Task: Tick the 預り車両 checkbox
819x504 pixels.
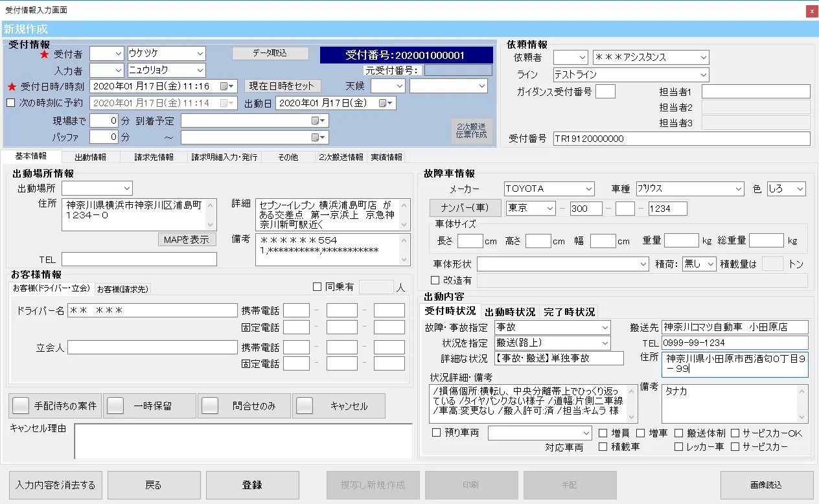Action: point(436,433)
